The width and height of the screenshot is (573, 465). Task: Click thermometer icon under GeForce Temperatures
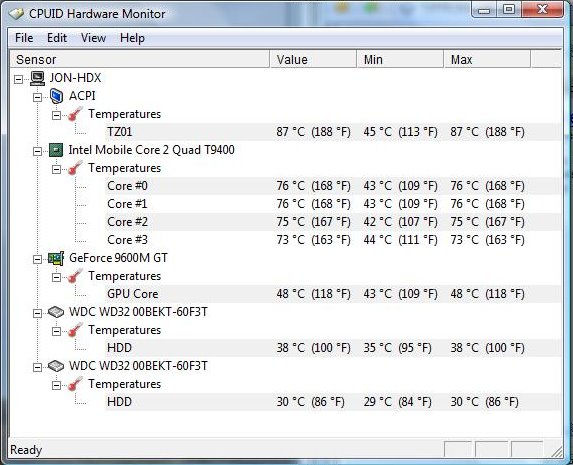(x=75, y=276)
